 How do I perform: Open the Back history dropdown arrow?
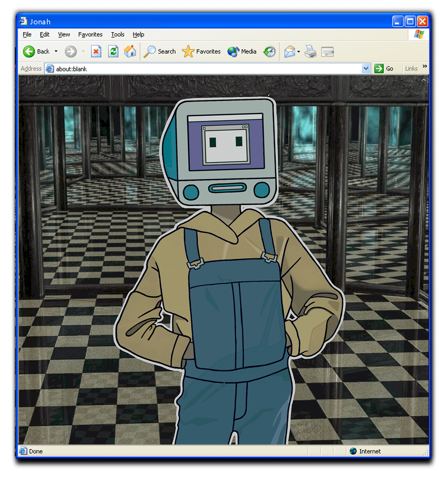pos(56,51)
